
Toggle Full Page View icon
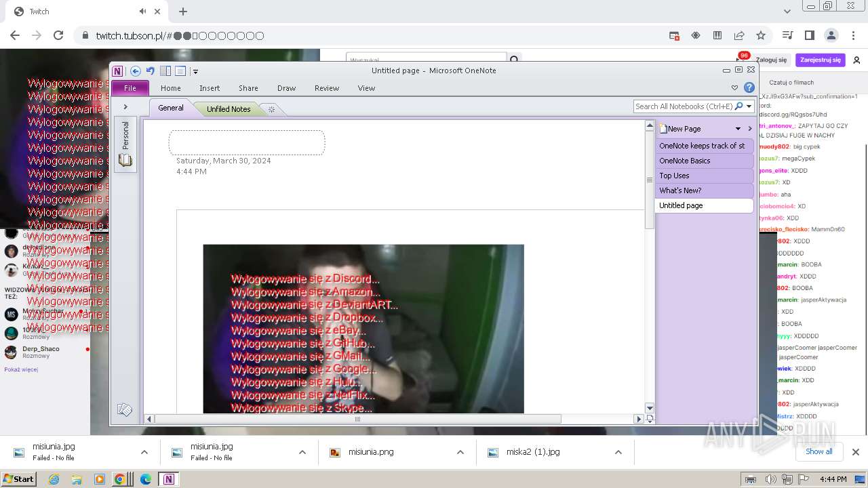[180, 70]
